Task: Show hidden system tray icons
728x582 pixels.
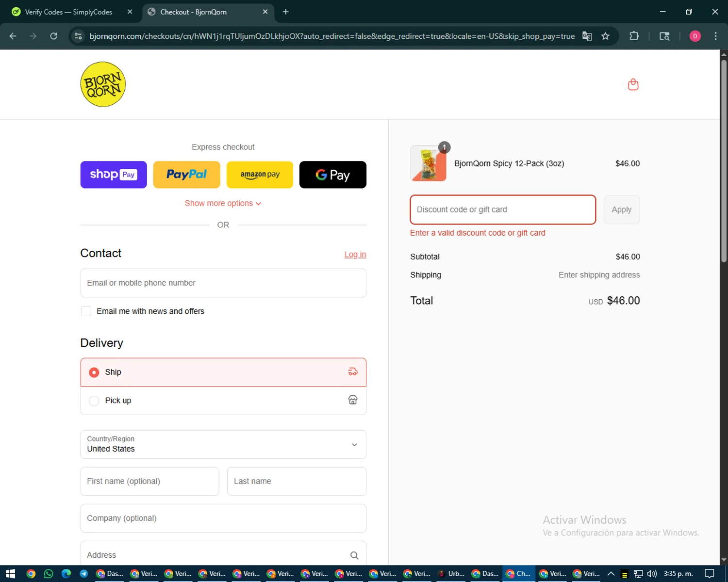Action: (x=611, y=574)
